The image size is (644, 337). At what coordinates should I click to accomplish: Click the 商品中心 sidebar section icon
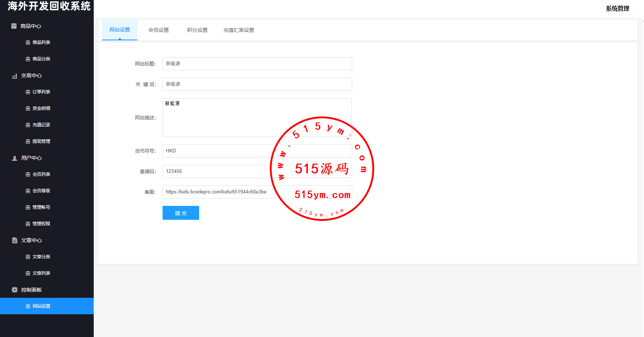(14, 26)
